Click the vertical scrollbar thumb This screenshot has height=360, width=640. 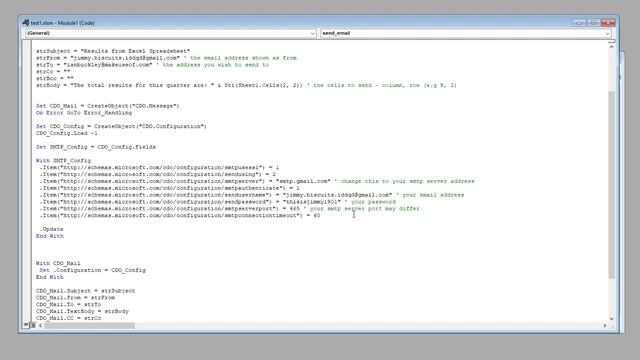pyautogui.click(x=611, y=185)
